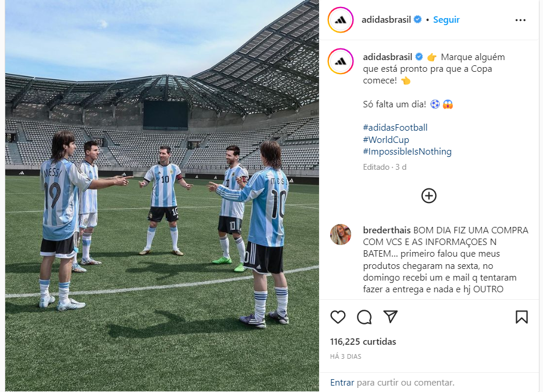Follow adidasbrasil using the Seguir link

(446, 20)
